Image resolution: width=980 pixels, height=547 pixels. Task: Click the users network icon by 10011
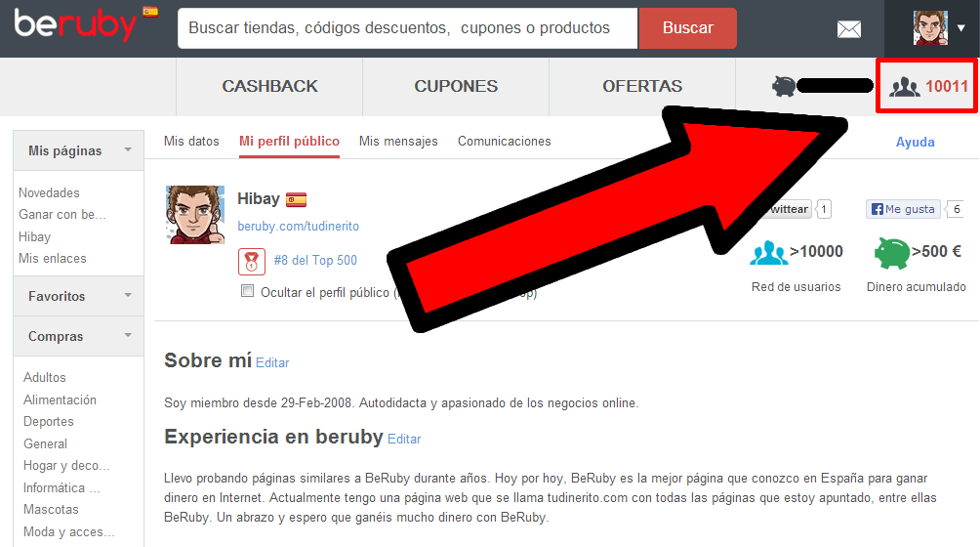pyautogui.click(x=905, y=87)
